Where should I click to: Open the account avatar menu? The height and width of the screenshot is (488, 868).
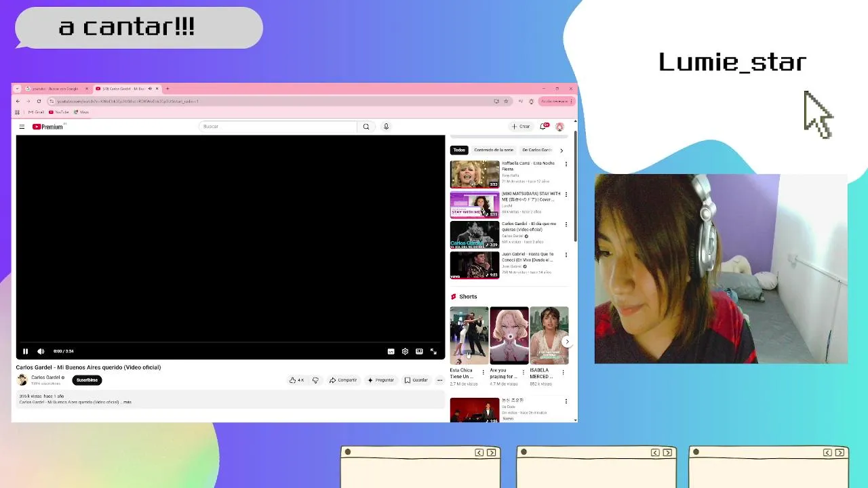559,127
